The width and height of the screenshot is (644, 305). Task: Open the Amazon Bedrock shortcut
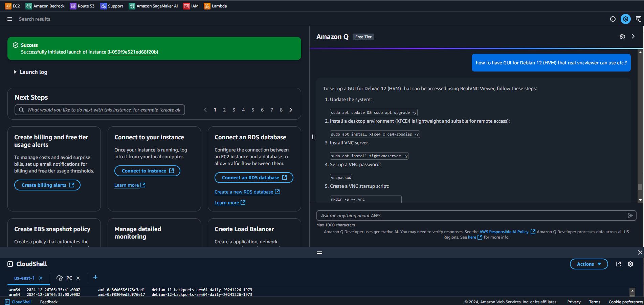coord(45,6)
